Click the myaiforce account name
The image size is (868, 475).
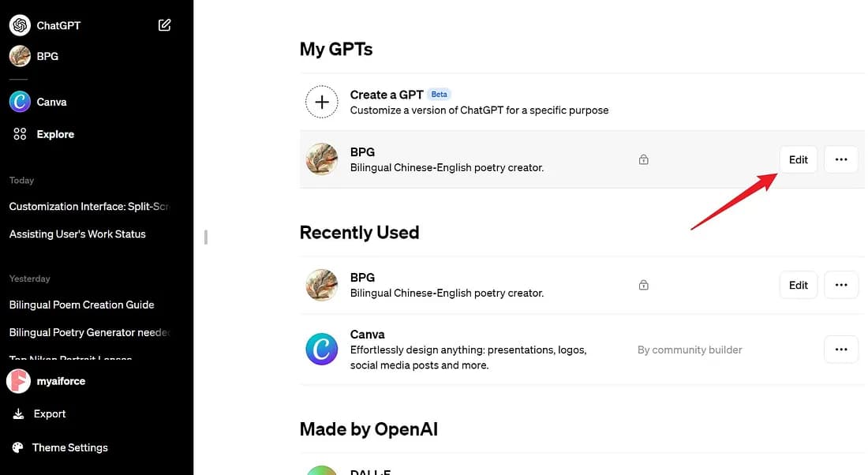tap(61, 381)
